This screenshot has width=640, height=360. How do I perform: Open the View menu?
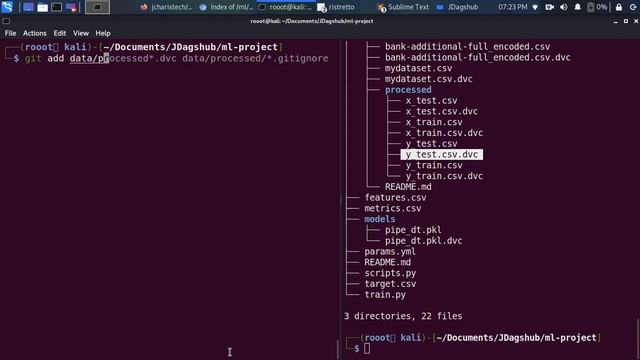tap(81, 33)
